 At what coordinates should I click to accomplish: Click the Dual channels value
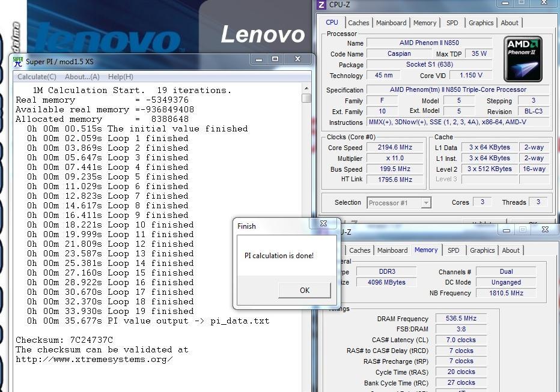click(506, 271)
